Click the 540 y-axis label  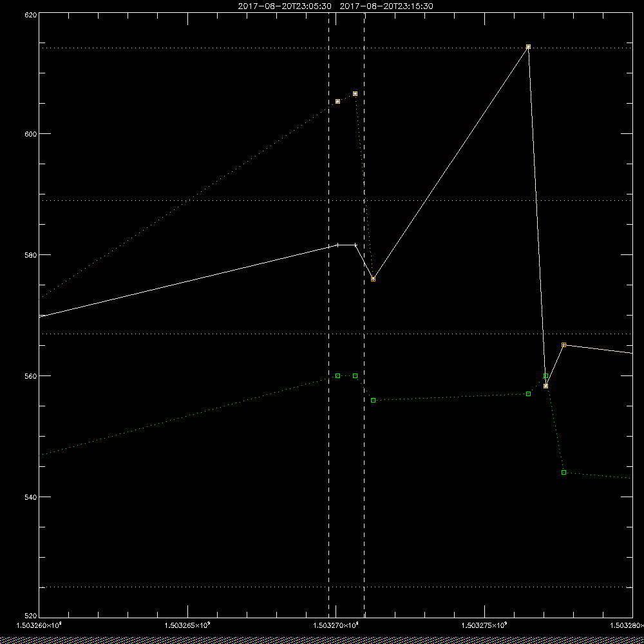click(x=31, y=497)
